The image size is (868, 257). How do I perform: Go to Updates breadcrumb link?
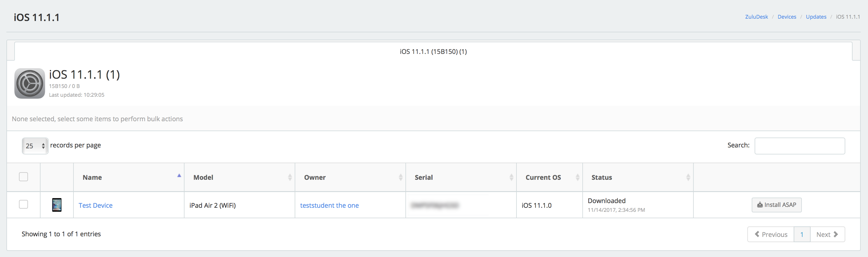pyautogui.click(x=816, y=17)
